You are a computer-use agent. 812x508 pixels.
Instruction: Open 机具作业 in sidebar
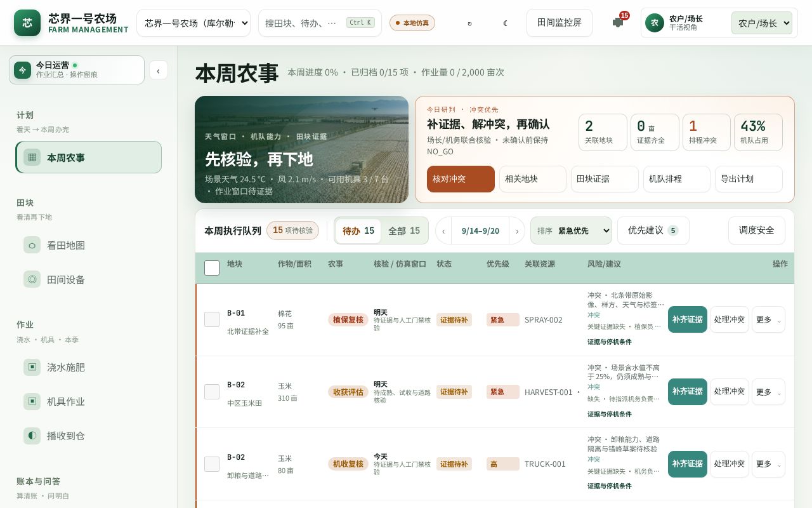pos(88,401)
